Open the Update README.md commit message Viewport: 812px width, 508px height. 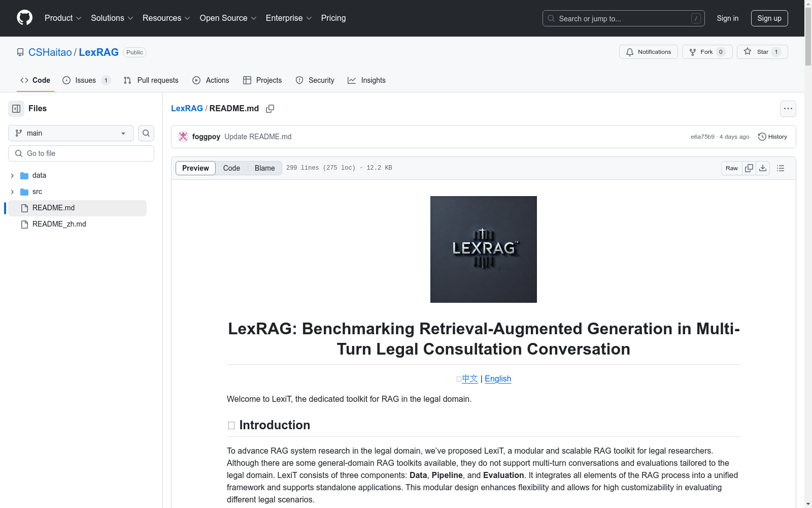click(258, 137)
